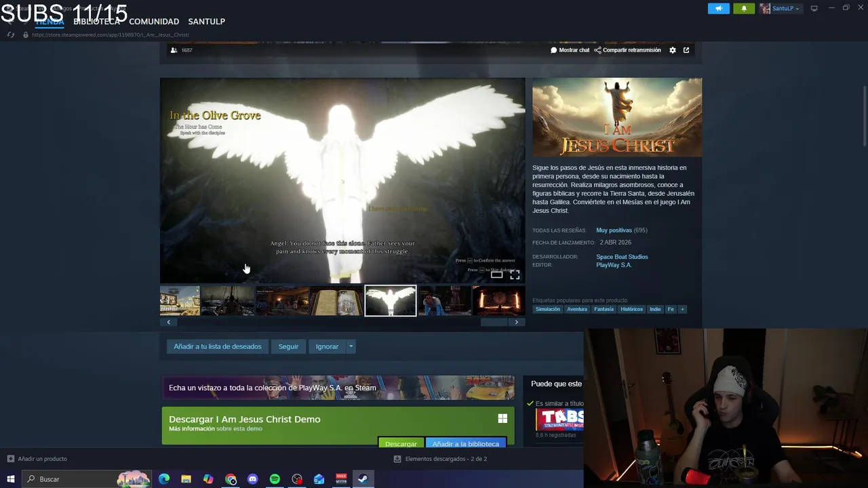The width and height of the screenshot is (868, 488).
Task: Open broadcast settings gear icon
Action: click(x=673, y=50)
